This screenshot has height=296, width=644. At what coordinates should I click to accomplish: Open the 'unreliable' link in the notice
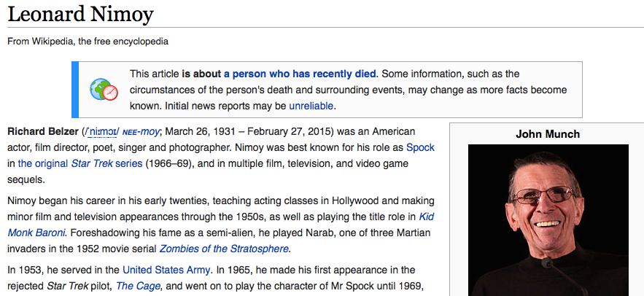[311, 106]
